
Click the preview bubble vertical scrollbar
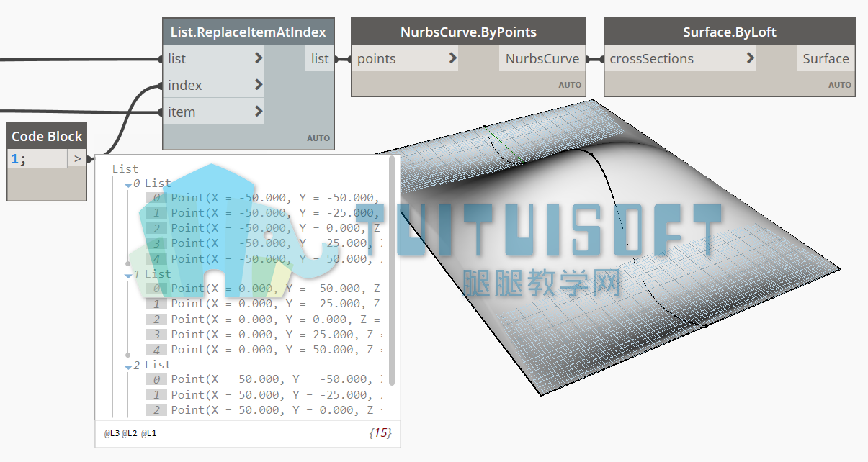click(392, 271)
